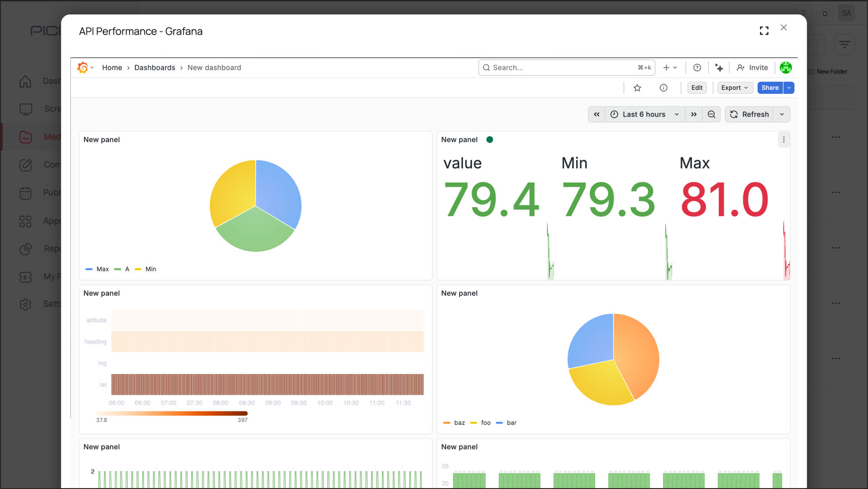Click the heatmap color scale bar
The image size is (868, 489).
171,413
